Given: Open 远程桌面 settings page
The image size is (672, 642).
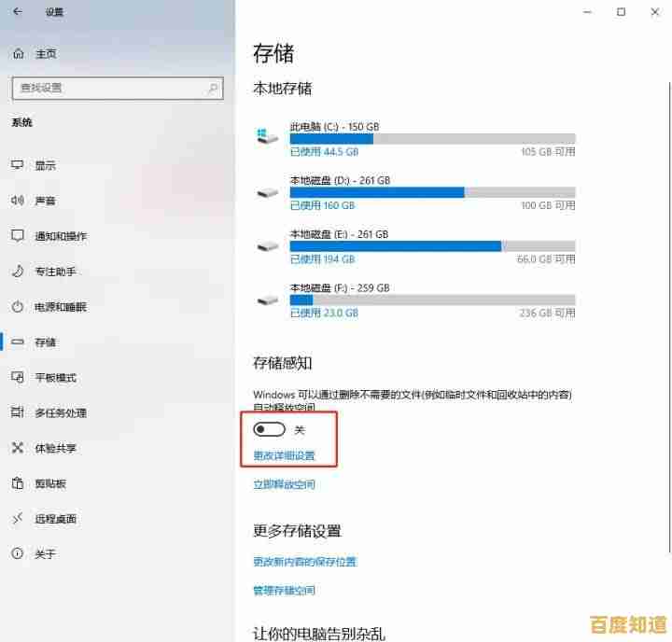Looking at the screenshot, I should click(55, 519).
